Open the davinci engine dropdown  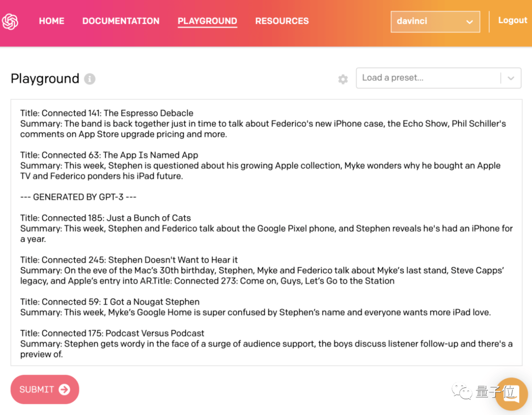tap(435, 22)
